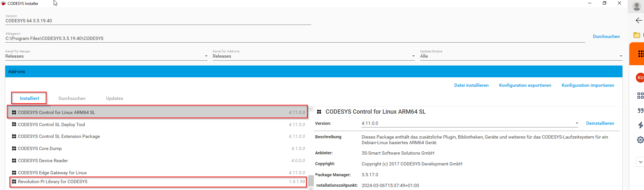Click Datei installieren
The width and height of the screenshot is (644, 190).
point(471,85)
